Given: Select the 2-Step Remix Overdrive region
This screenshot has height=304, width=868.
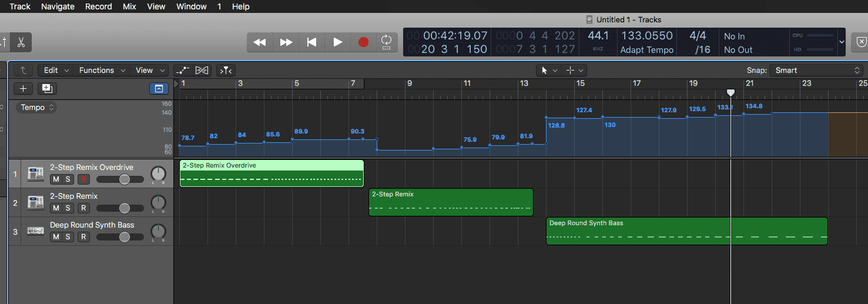Looking at the screenshot, I should (x=272, y=173).
